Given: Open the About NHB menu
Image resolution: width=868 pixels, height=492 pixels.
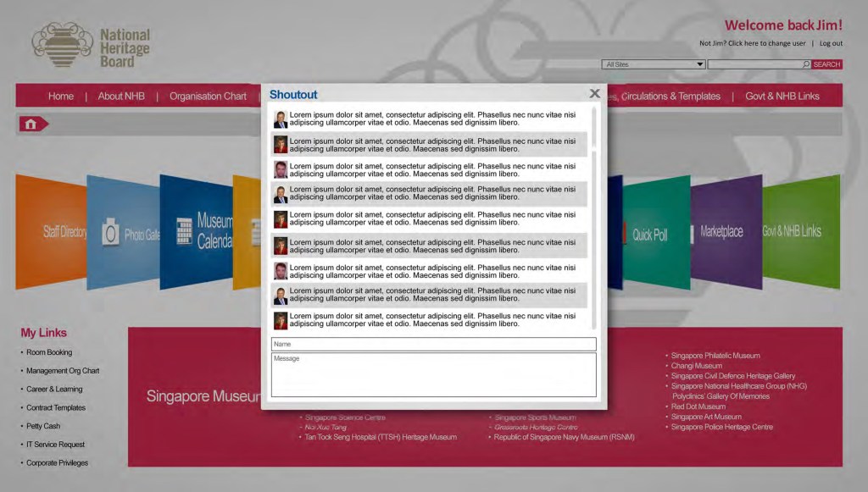Looking at the screenshot, I should (x=121, y=96).
